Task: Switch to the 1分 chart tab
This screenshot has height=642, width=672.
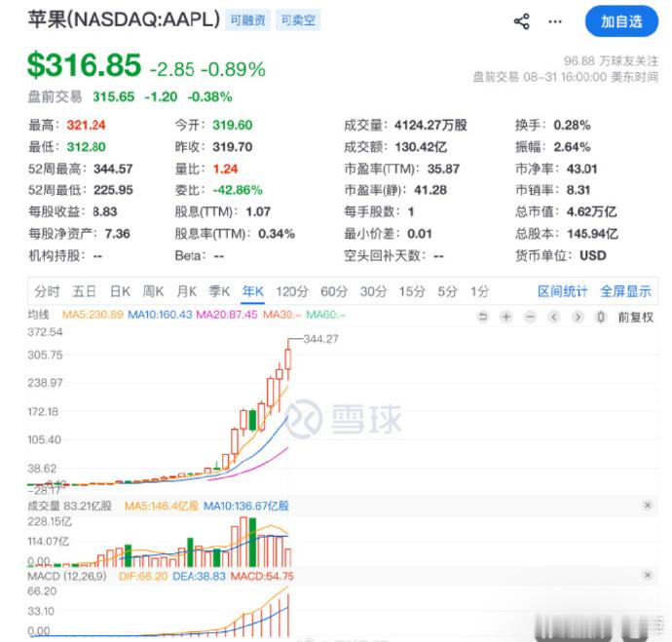Action: point(479,291)
